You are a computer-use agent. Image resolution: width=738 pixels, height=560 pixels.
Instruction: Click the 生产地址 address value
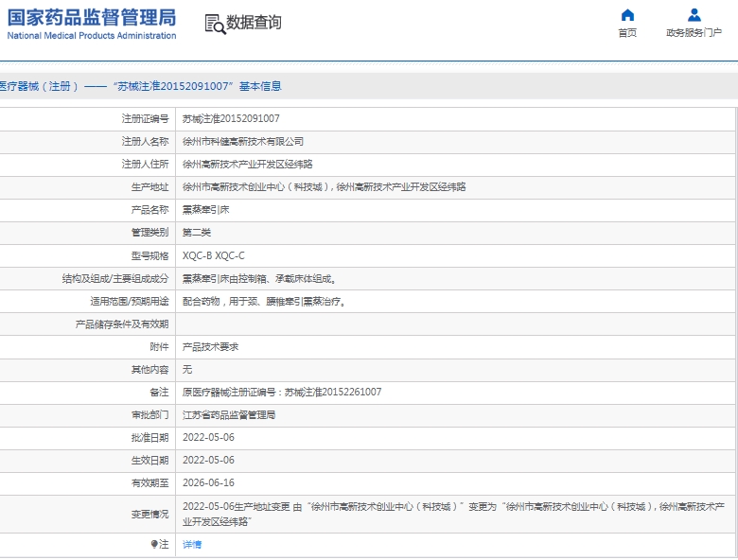325,186
